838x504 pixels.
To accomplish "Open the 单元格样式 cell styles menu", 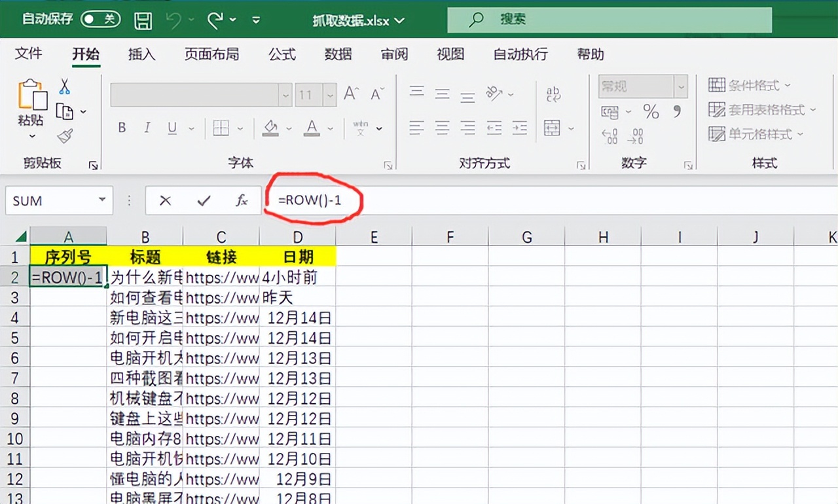I will tap(756, 134).
